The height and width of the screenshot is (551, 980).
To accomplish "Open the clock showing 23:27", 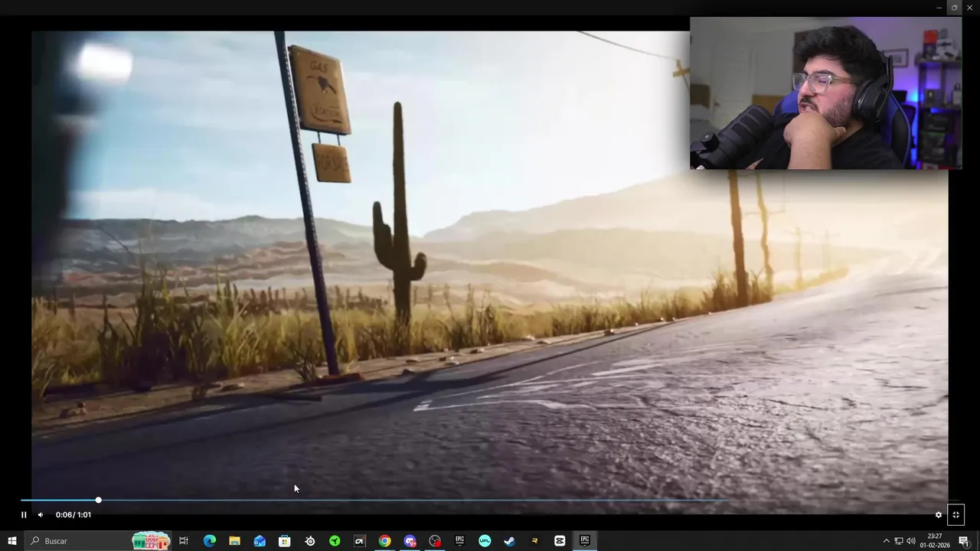I will point(935,541).
